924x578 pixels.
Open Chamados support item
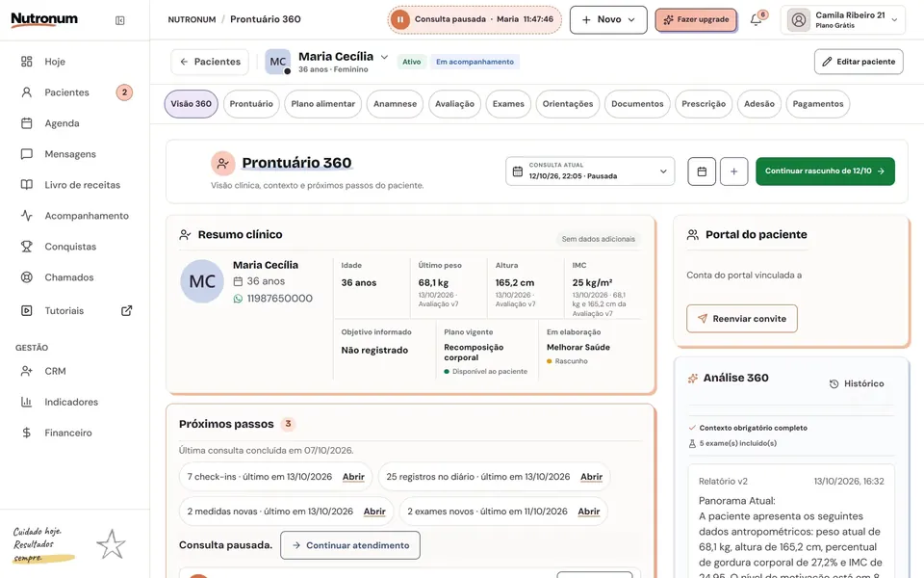click(x=75, y=277)
